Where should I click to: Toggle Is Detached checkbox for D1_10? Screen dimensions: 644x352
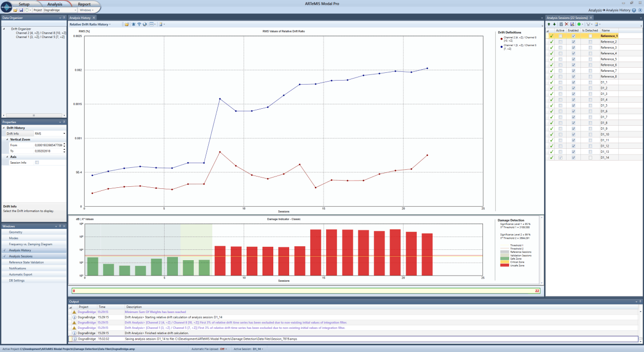point(590,134)
